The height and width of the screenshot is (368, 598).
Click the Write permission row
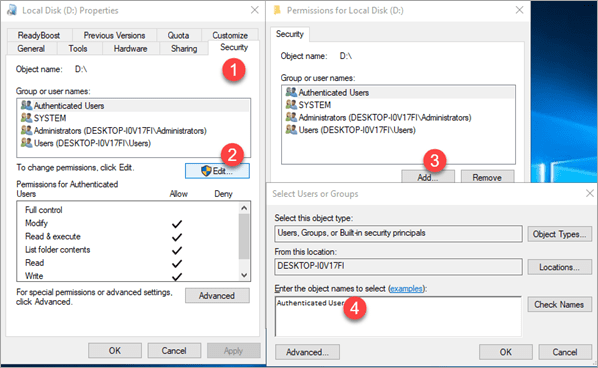pyautogui.click(x=128, y=275)
